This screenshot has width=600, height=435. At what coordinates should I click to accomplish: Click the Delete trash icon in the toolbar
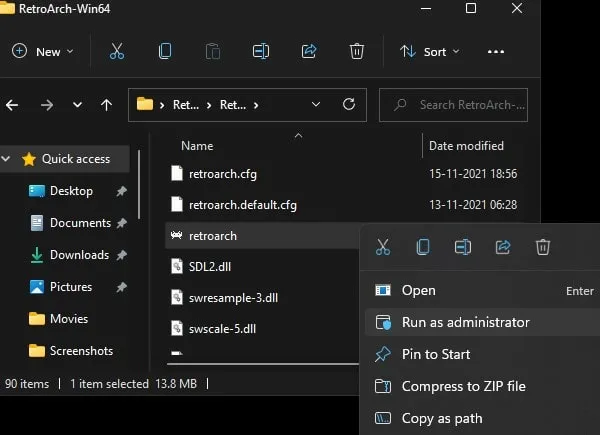357,51
